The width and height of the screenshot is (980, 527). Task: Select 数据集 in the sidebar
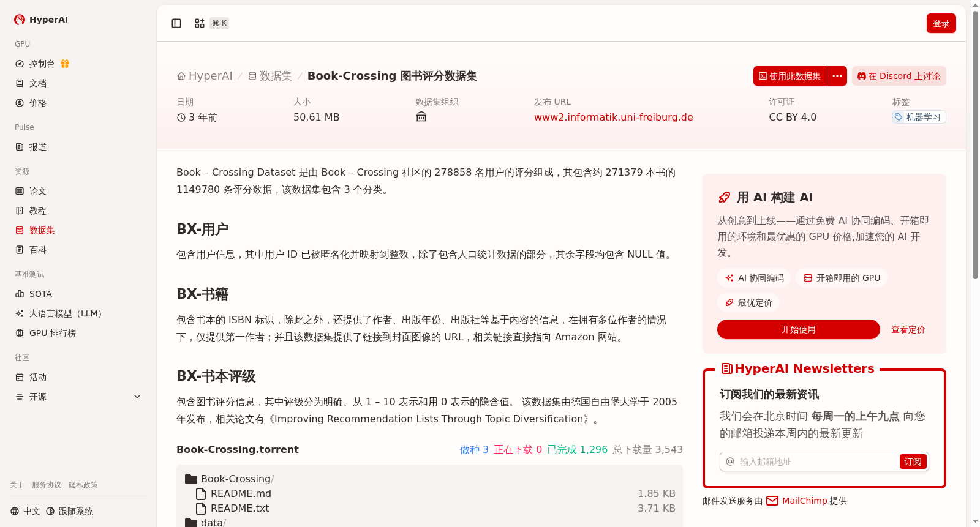point(42,230)
